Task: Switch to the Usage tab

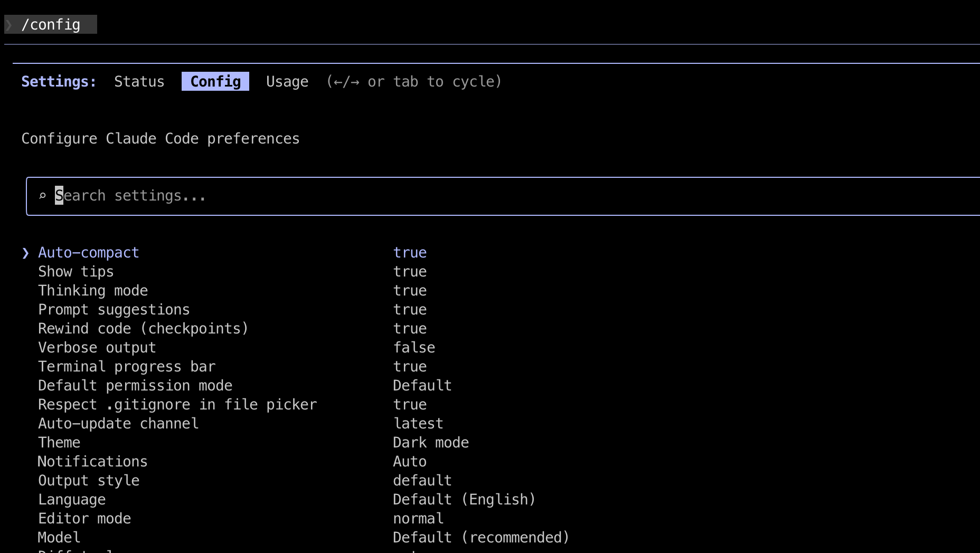Action: (x=287, y=82)
